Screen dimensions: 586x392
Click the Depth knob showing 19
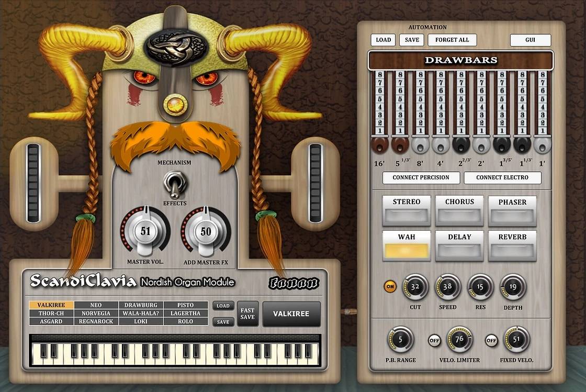coord(513,287)
